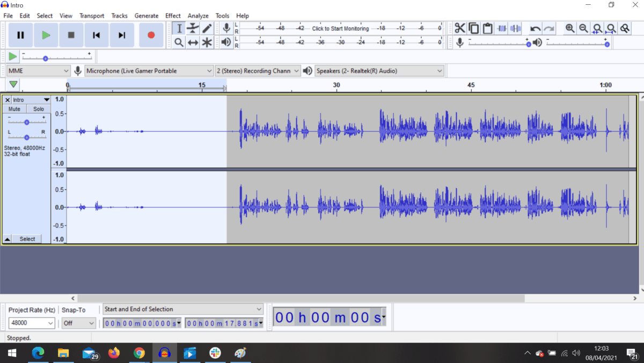Close the Intro track with X

click(8, 100)
